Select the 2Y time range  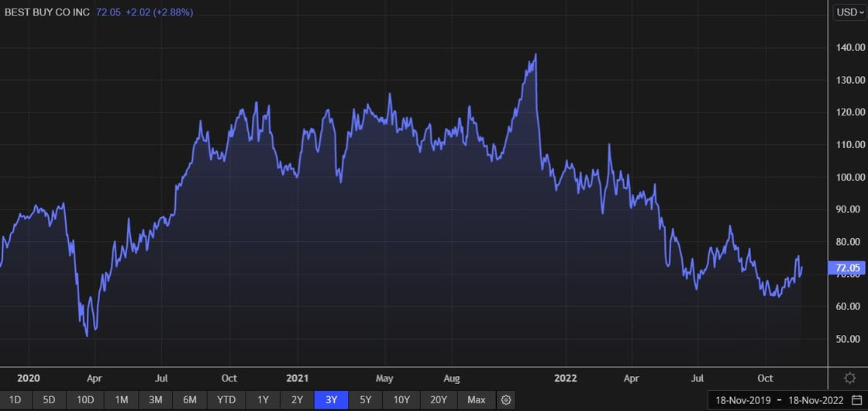[297, 400]
